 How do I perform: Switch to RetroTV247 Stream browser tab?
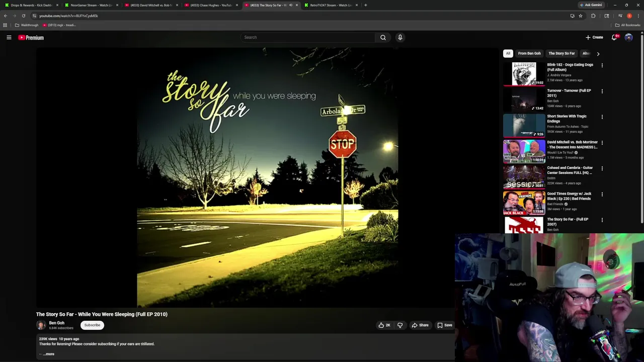[x=331, y=5]
